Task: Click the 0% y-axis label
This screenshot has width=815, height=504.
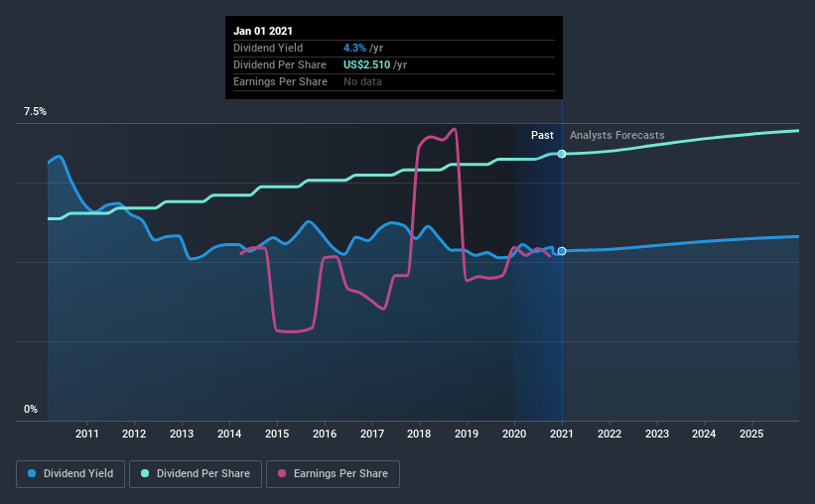Action: tap(31, 410)
